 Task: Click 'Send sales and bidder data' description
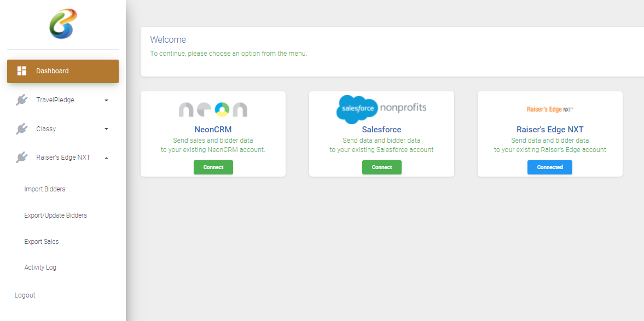coord(213,141)
